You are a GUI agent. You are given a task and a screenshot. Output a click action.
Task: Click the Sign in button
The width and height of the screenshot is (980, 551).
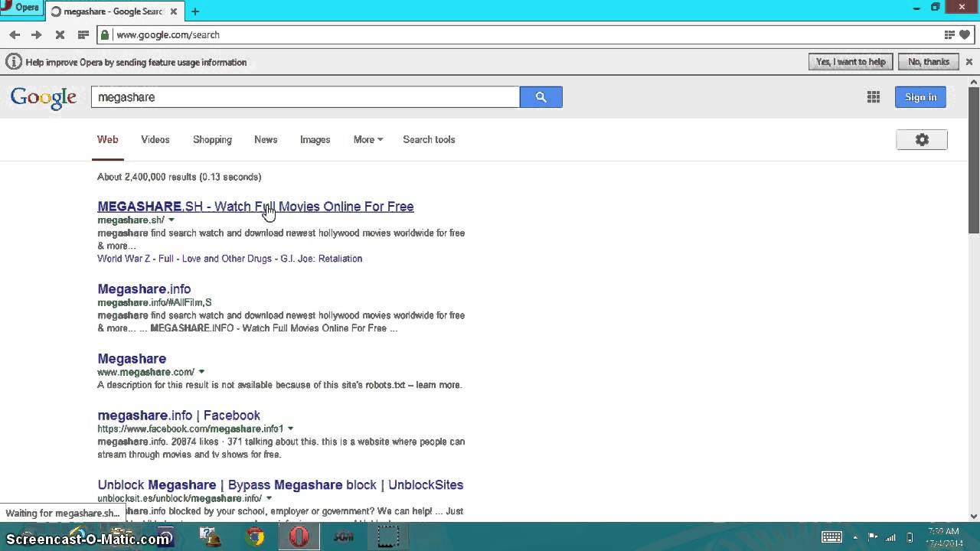point(921,97)
